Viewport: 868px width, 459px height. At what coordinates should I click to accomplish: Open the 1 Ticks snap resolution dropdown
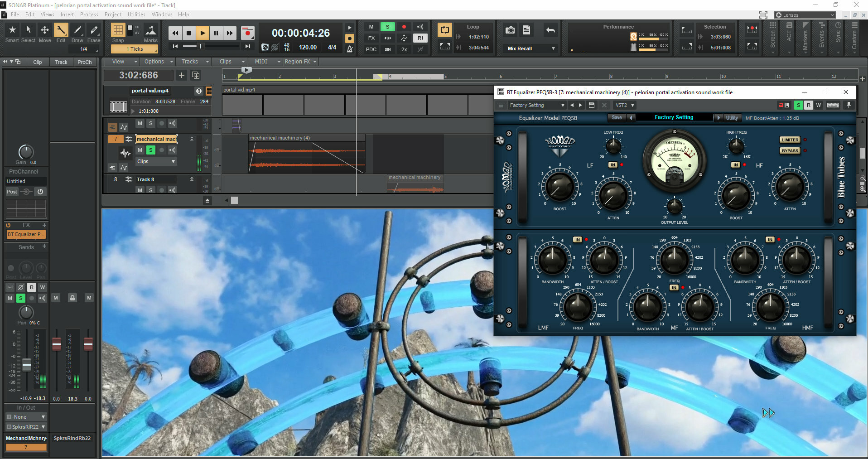(135, 49)
